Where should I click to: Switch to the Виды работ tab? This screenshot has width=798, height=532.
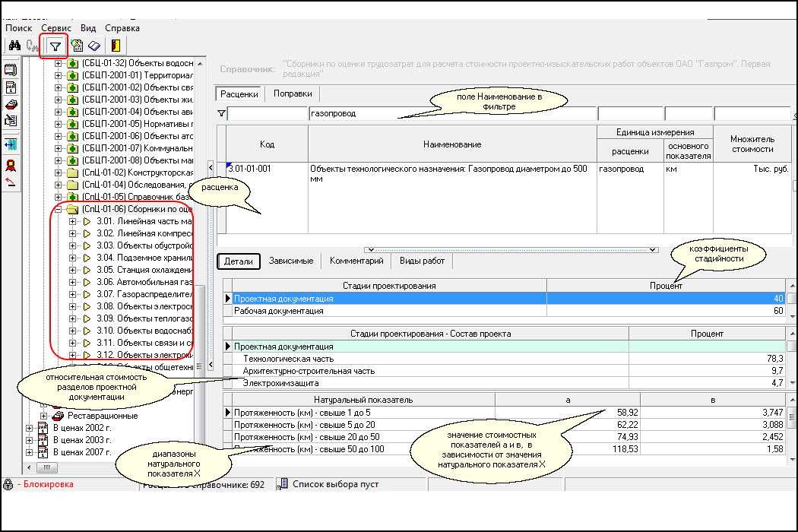[422, 261]
